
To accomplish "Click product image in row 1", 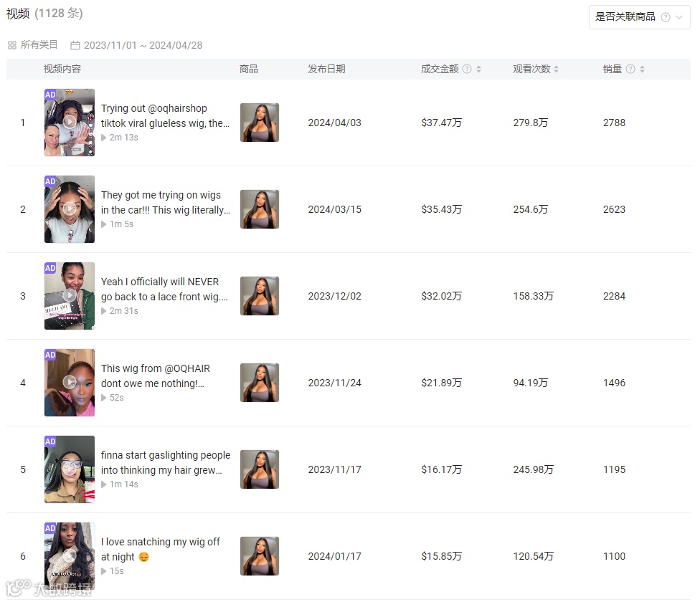I will (260, 122).
